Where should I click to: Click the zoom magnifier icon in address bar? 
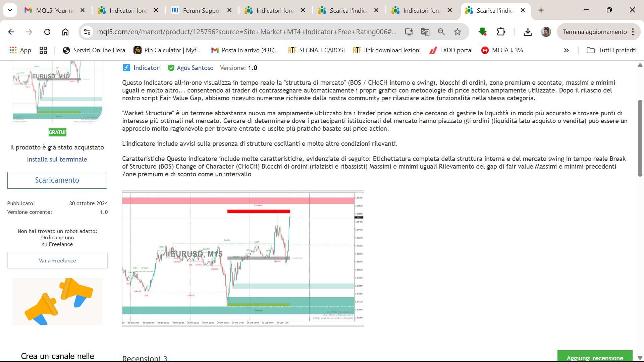point(441,32)
